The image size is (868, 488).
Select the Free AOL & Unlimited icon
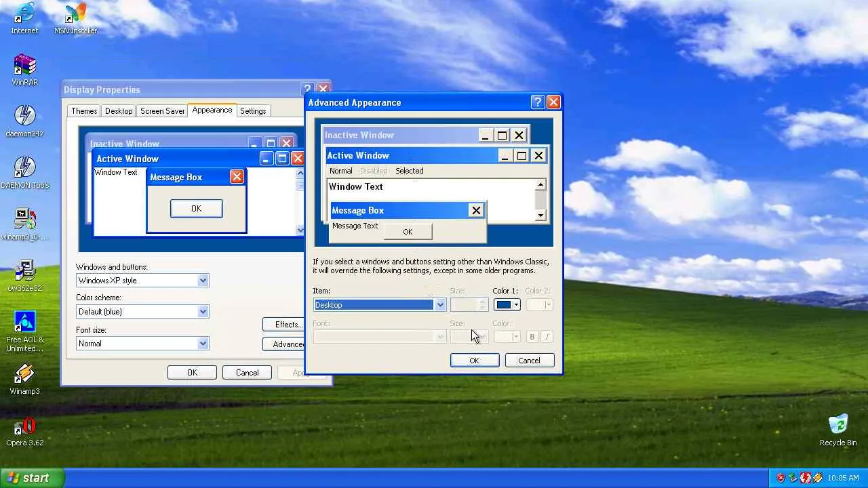click(24, 332)
